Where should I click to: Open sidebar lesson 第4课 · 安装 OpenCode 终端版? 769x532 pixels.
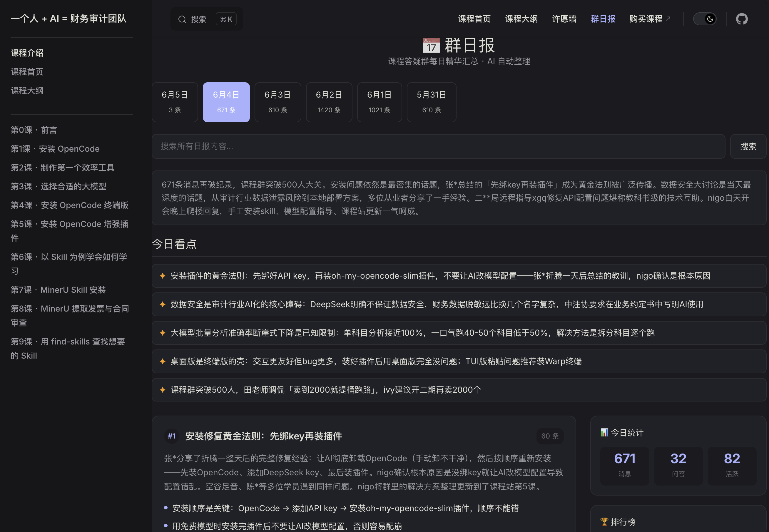point(70,205)
